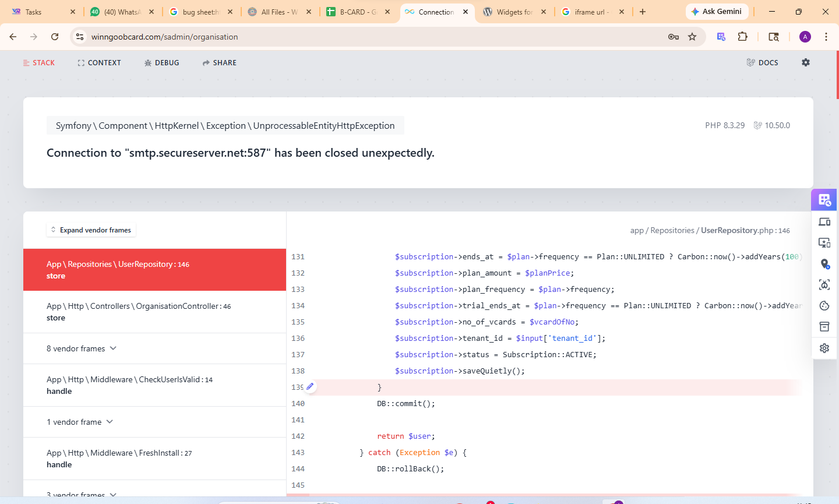The height and width of the screenshot is (504, 839).
Task: Open the DEBUG tab
Action: (161, 62)
